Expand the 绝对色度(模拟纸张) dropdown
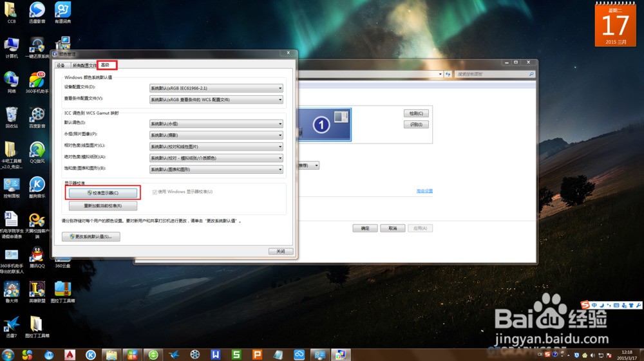Screen dimensions: 644x361 (x=216, y=158)
